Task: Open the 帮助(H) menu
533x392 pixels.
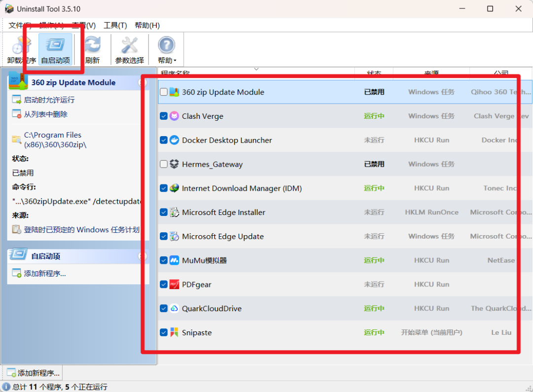Action: 147,26
